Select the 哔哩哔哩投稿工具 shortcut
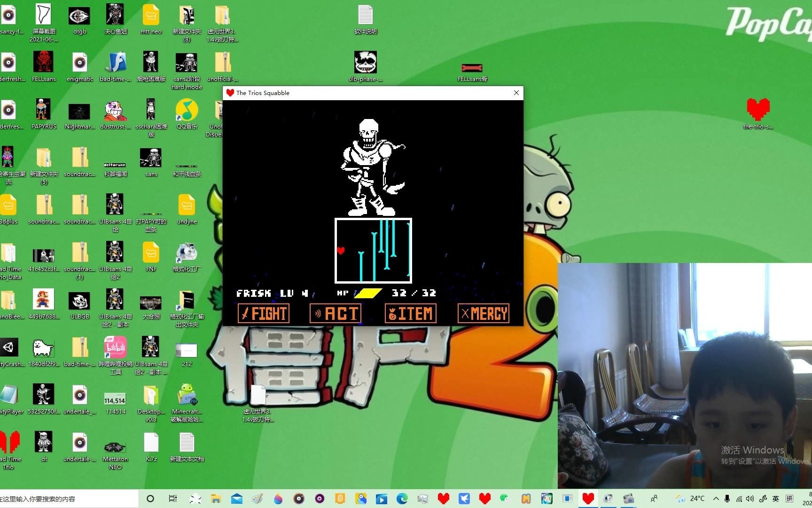 point(116,356)
